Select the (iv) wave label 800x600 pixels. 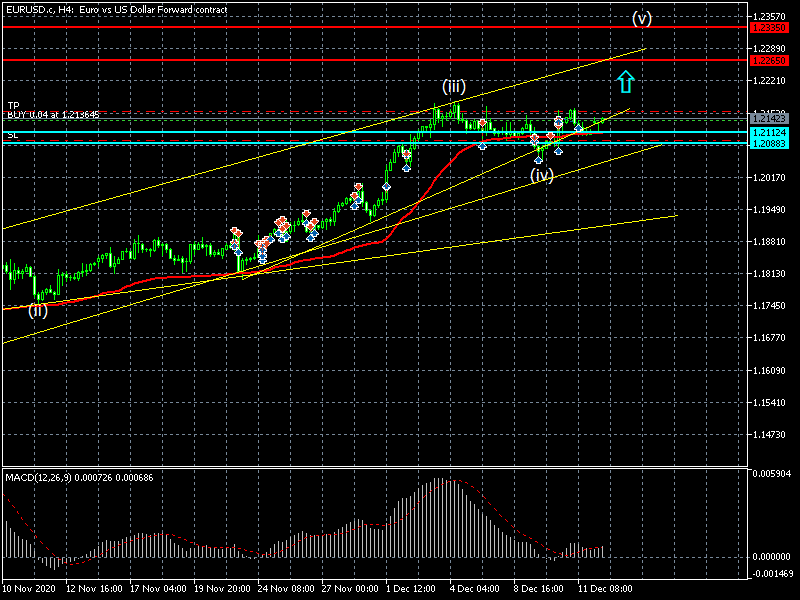click(541, 175)
